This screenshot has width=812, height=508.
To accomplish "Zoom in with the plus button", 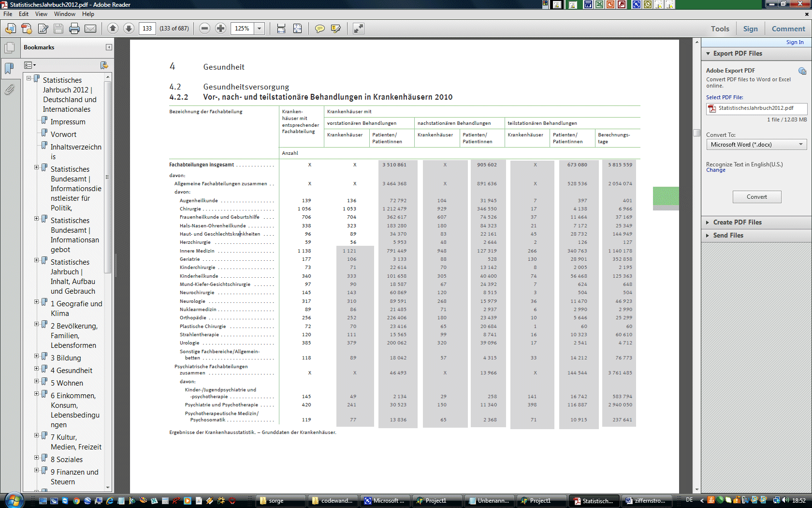I will pyautogui.click(x=221, y=29).
